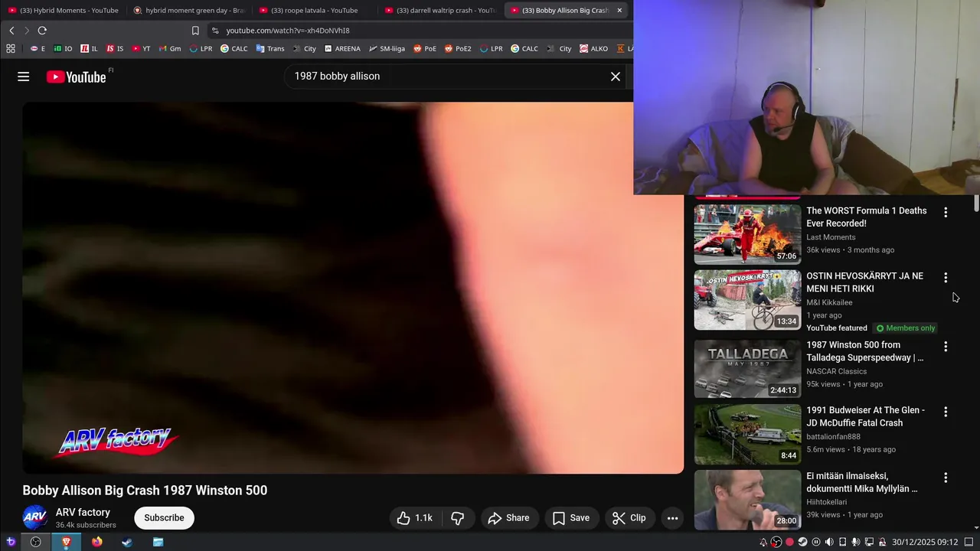Open '1987 Winston 500 from Talladega' title link

(865, 351)
